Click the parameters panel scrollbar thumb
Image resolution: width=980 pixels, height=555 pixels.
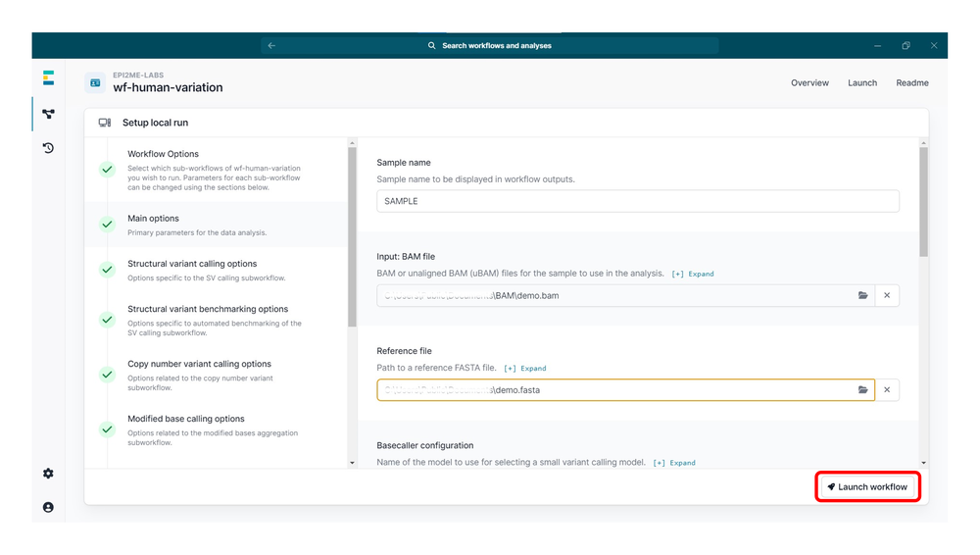pyautogui.click(x=923, y=201)
